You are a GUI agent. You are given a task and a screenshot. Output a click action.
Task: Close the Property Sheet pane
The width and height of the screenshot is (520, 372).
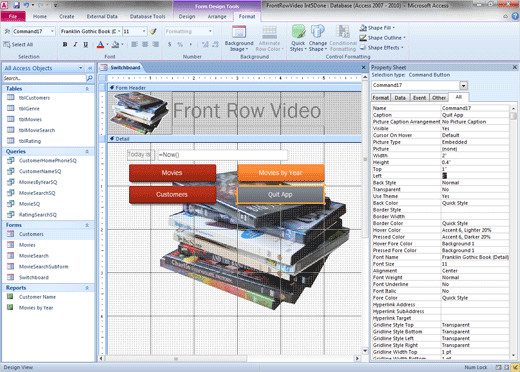click(x=515, y=67)
